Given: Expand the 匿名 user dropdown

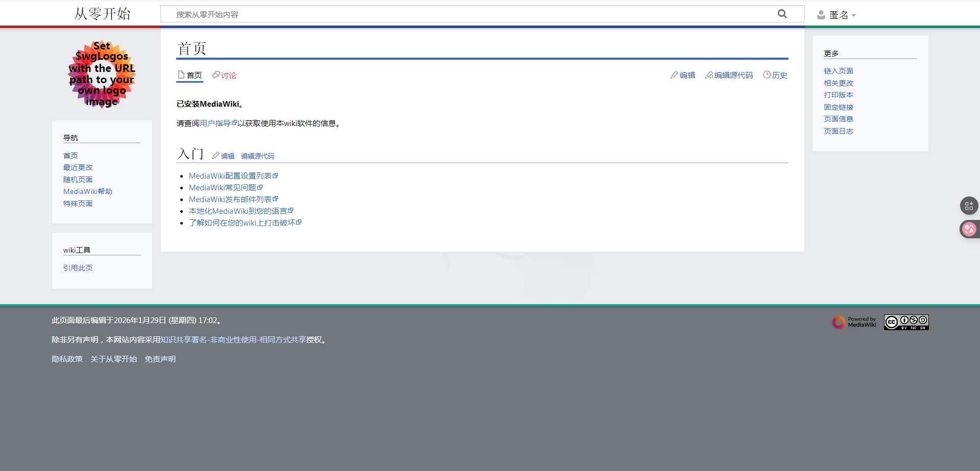Looking at the screenshot, I should coord(841,14).
